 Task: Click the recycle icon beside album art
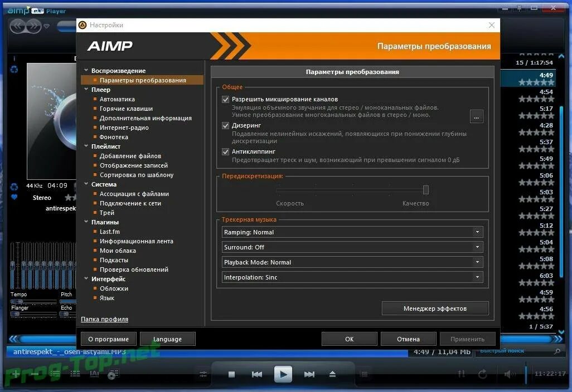pos(14,69)
